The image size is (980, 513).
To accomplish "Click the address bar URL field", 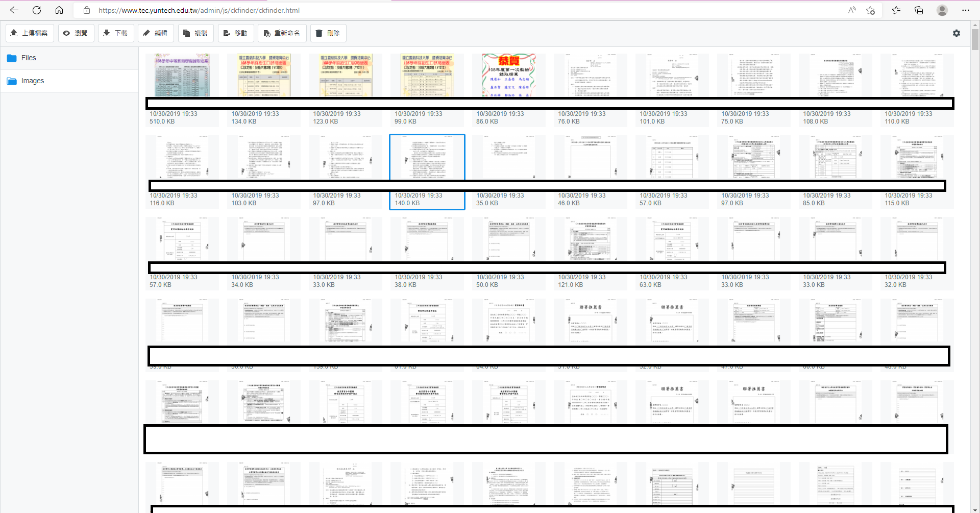I will click(x=459, y=10).
